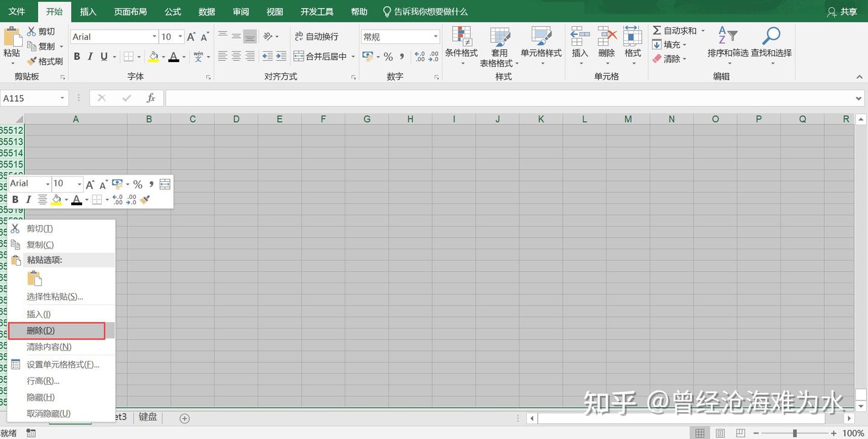Click the Clear (清除) eraser icon
The height and width of the screenshot is (439, 868).
[x=657, y=59]
